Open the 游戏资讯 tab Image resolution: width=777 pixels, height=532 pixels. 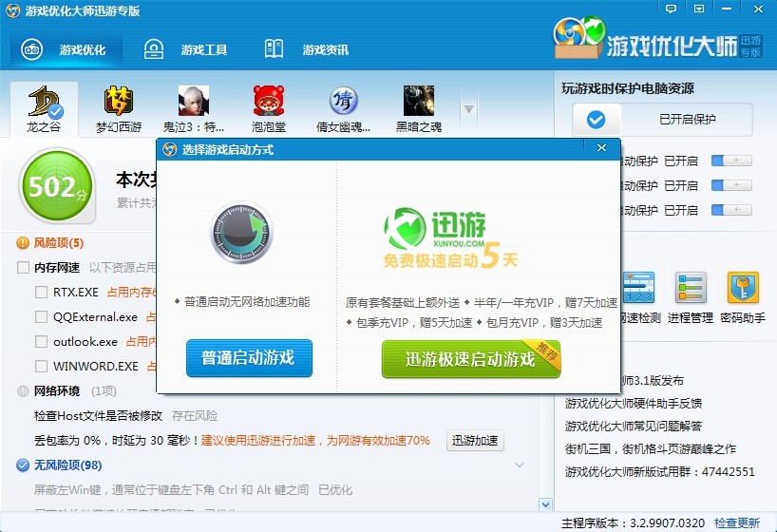[x=307, y=49]
